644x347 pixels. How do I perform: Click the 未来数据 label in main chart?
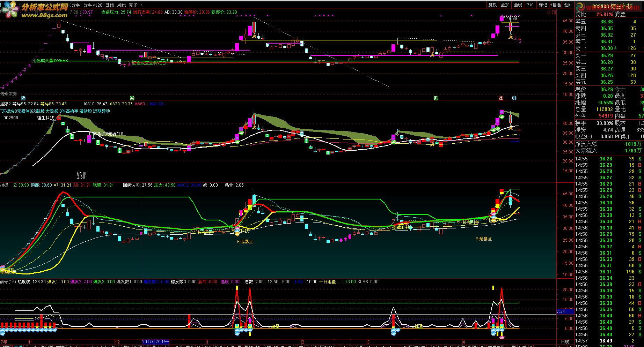coord(9,94)
